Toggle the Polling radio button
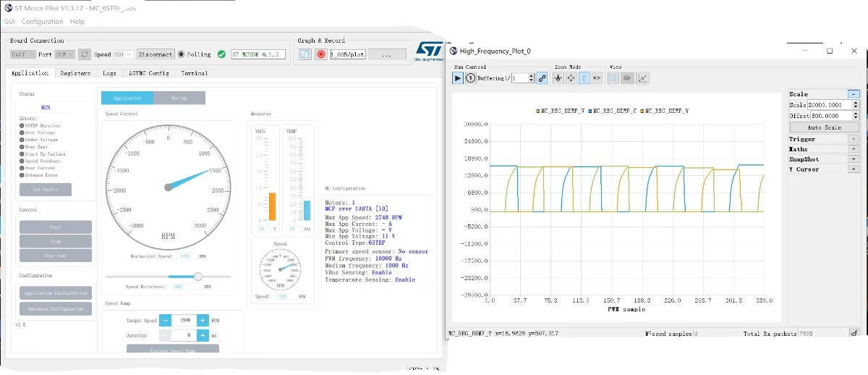The image size is (868, 375). coord(181,54)
